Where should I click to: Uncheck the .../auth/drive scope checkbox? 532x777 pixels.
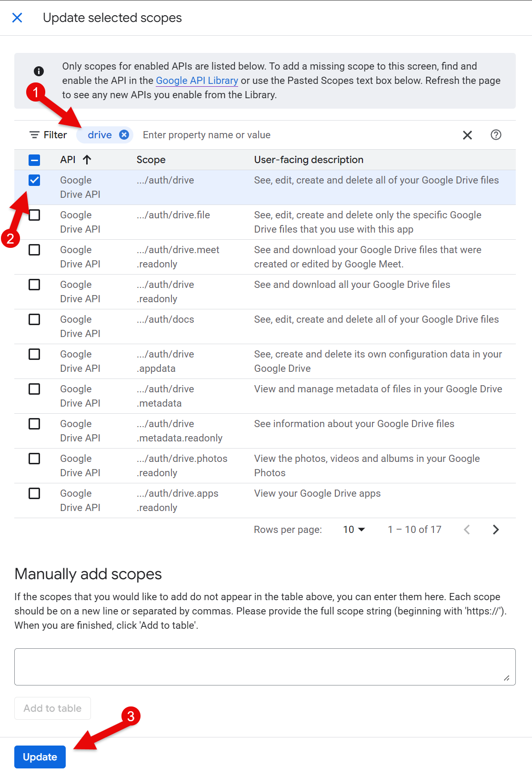[x=34, y=180]
